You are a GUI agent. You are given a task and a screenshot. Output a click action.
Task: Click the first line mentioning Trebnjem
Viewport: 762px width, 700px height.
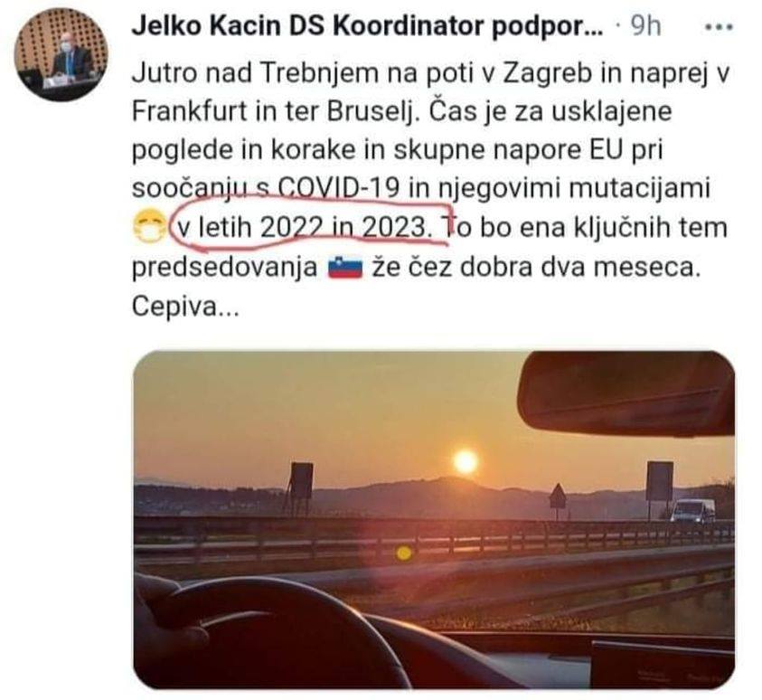point(431,73)
